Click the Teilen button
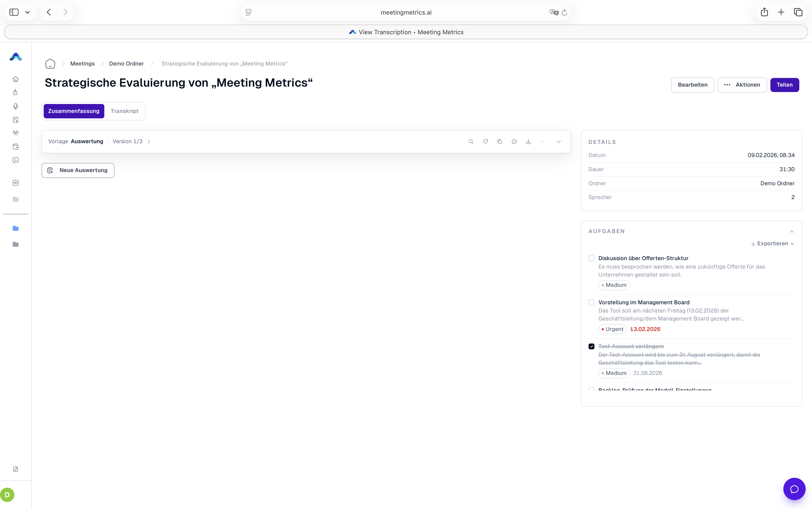 coord(784,85)
